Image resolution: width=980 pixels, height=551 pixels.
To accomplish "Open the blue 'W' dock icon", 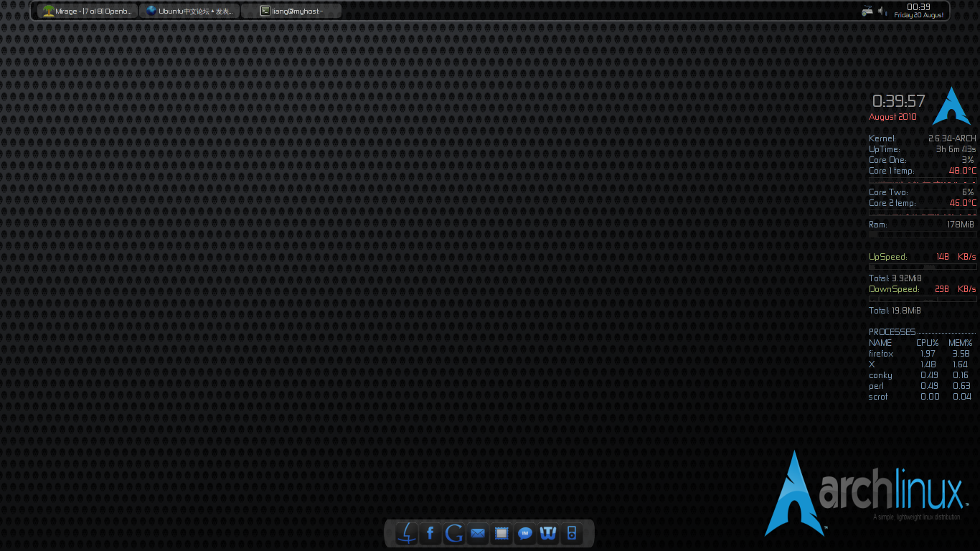I will [548, 533].
